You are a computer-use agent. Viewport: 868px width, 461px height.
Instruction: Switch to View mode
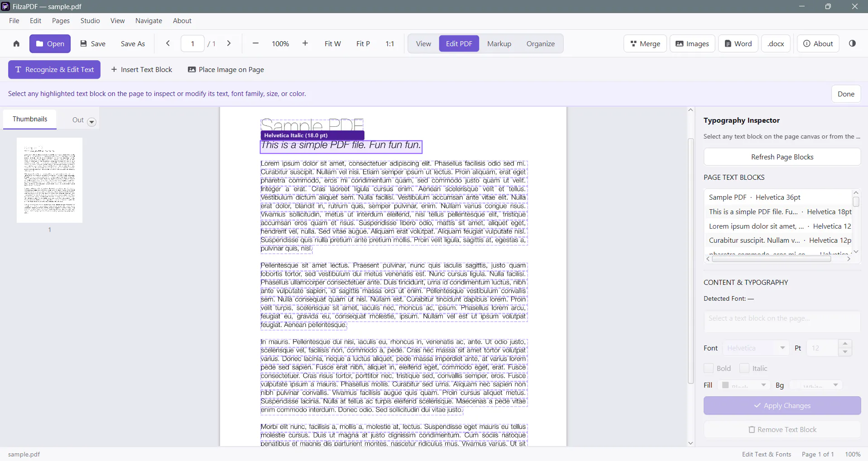pos(423,43)
